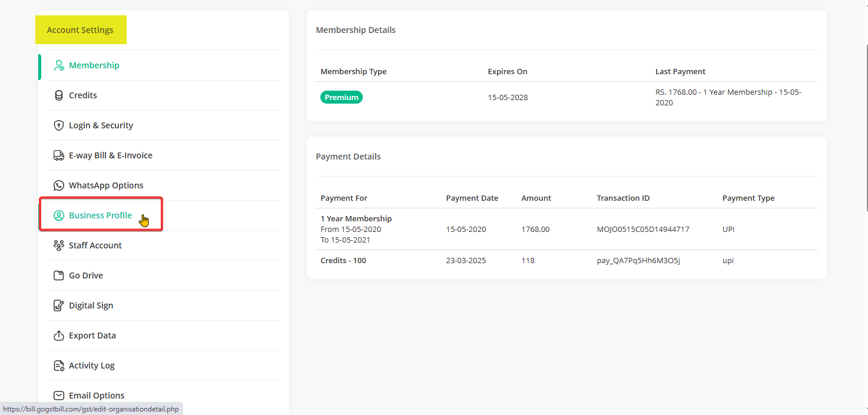Click the Activity Log icon

click(59, 366)
